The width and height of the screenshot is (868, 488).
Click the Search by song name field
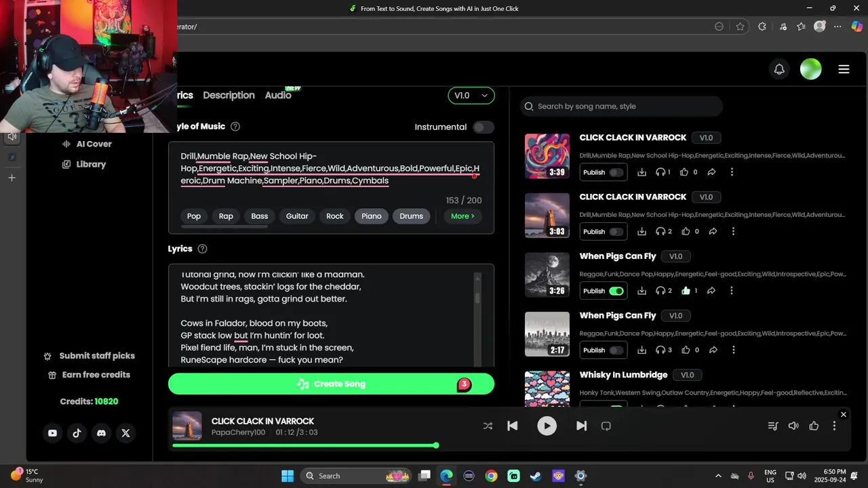pos(622,106)
